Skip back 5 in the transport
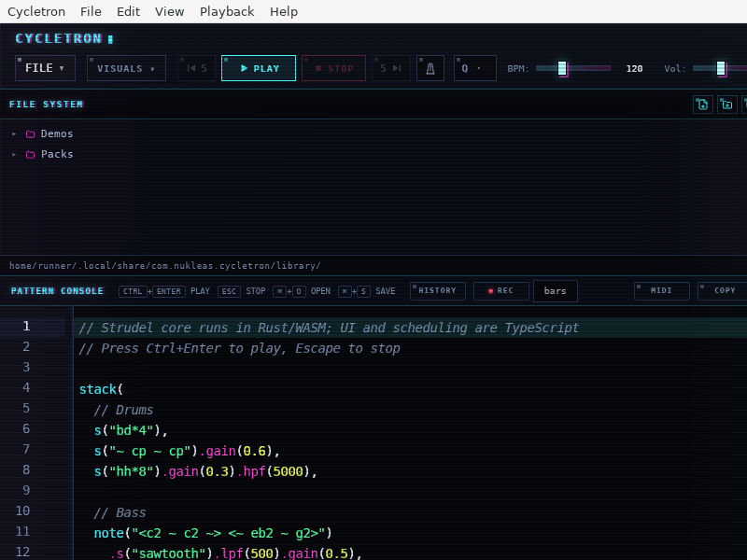Viewport: 747px width, 560px height. pos(196,68)
